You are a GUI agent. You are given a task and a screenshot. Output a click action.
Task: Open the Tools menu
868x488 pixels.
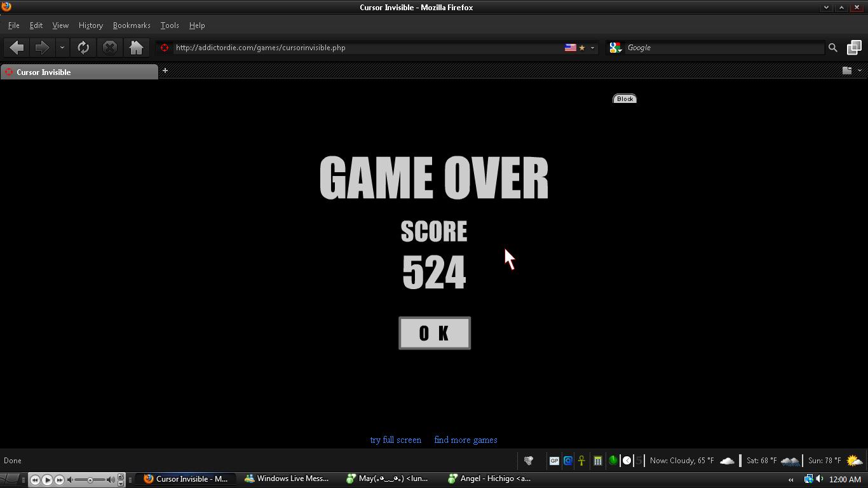click(x=169, y=25)
